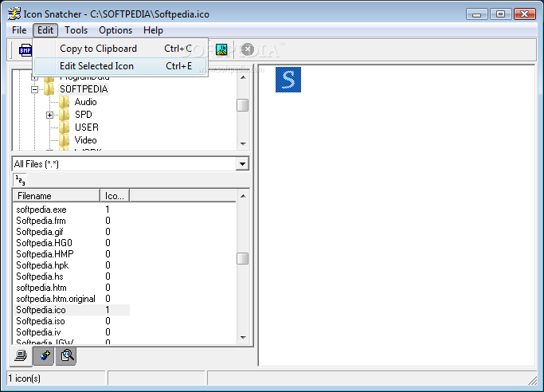Click folder tree scrollbar up arrow
Screen dimensions: 544x392
(243, 77)
